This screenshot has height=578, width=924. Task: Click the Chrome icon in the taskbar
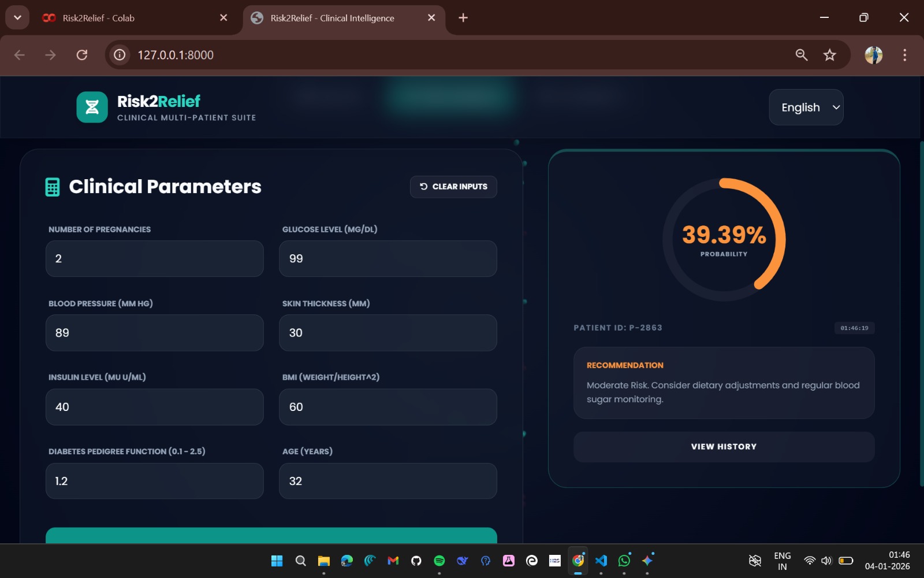click(x=578, y=561)
